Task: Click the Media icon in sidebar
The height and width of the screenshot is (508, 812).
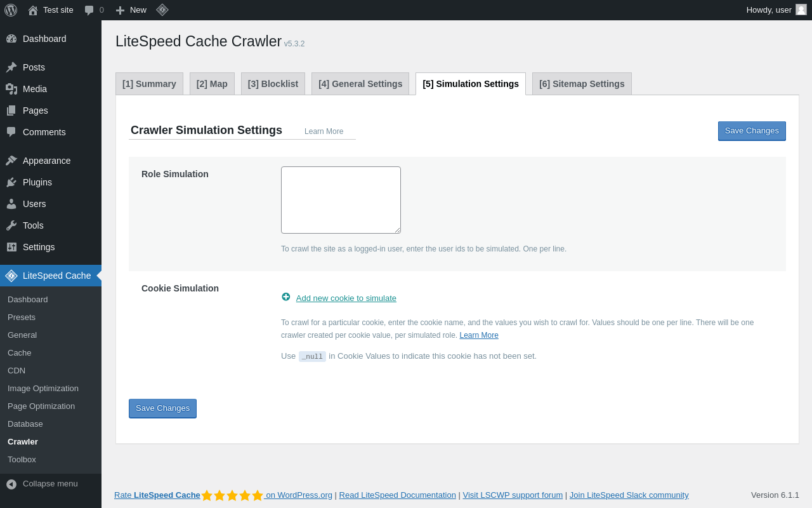Action: (11, 89)
